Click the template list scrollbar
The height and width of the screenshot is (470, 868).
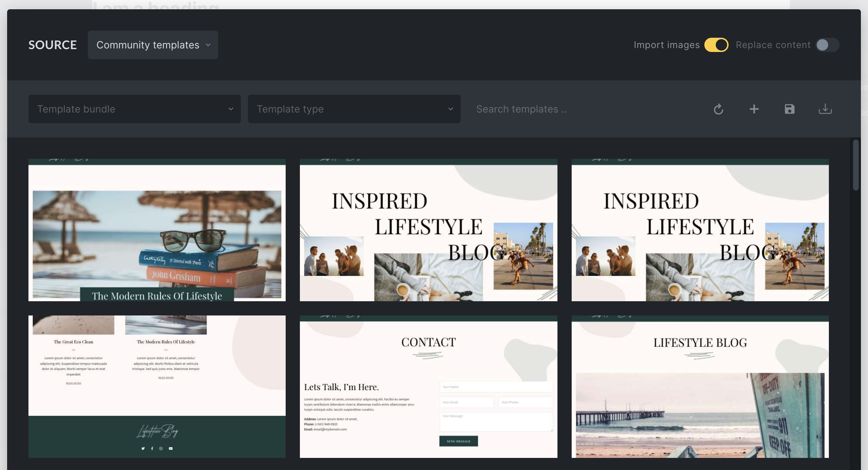pos(856,165)
